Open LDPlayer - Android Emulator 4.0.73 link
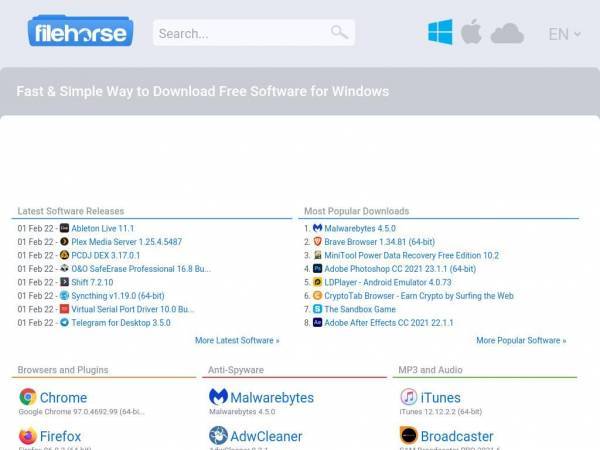Screen dimensions: 600x450 click(388, 282)
